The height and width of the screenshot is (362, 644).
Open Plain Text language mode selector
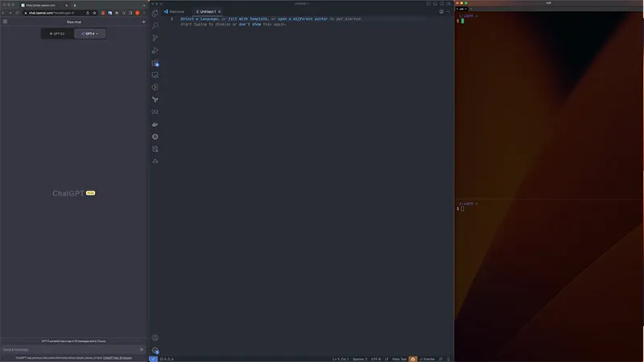click(x=399, y=359)
